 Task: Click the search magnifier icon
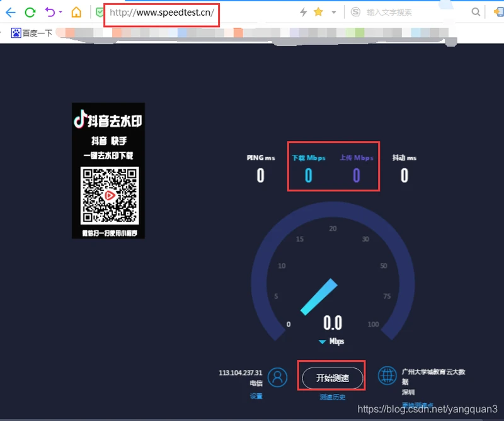476,12
